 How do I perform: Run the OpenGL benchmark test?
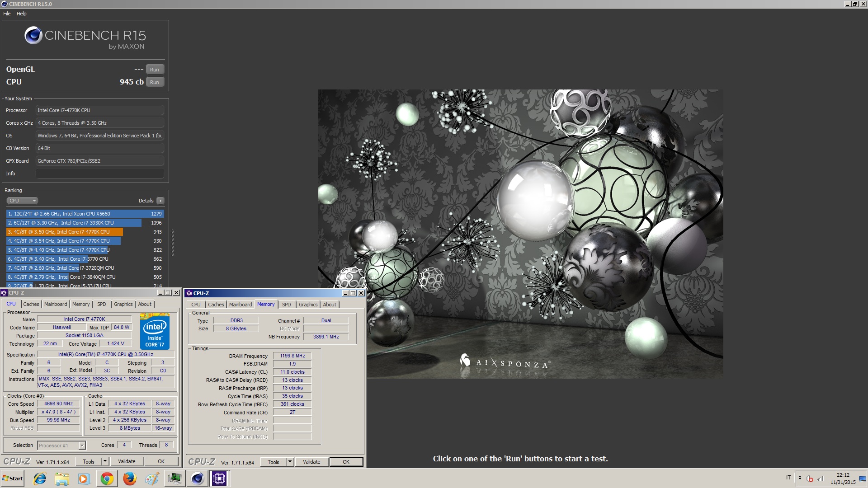[155, 70]
